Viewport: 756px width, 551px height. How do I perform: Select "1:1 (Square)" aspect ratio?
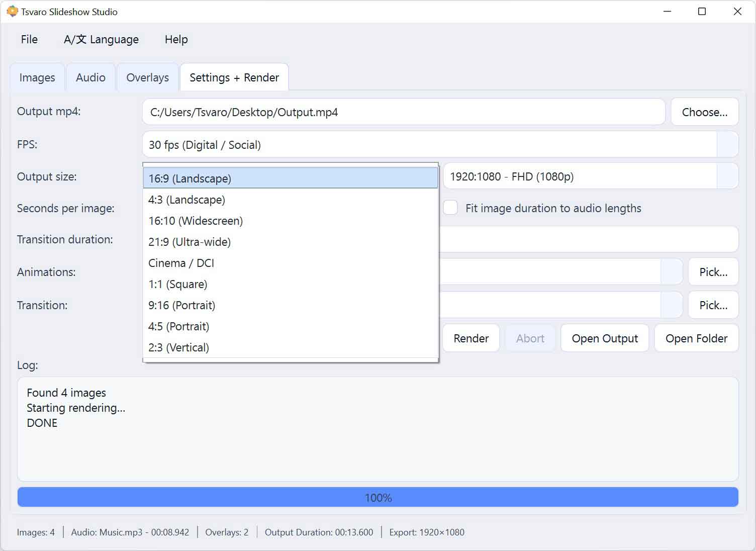[x=178, y=284]
